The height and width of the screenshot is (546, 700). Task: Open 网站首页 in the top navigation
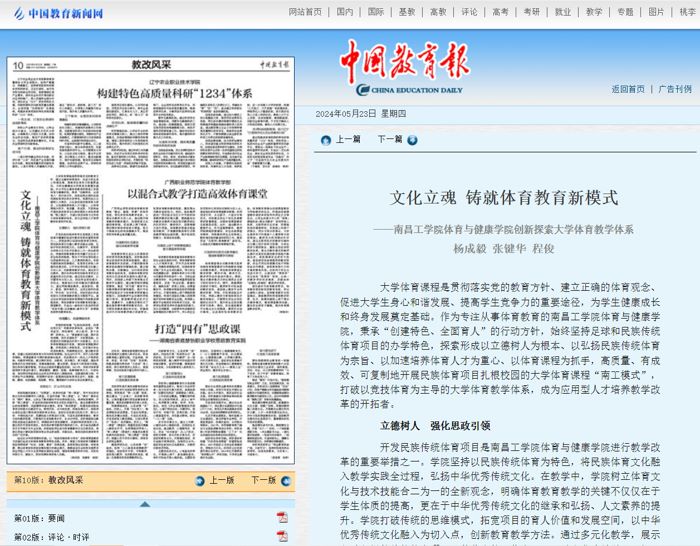click(x=305, y=12)
